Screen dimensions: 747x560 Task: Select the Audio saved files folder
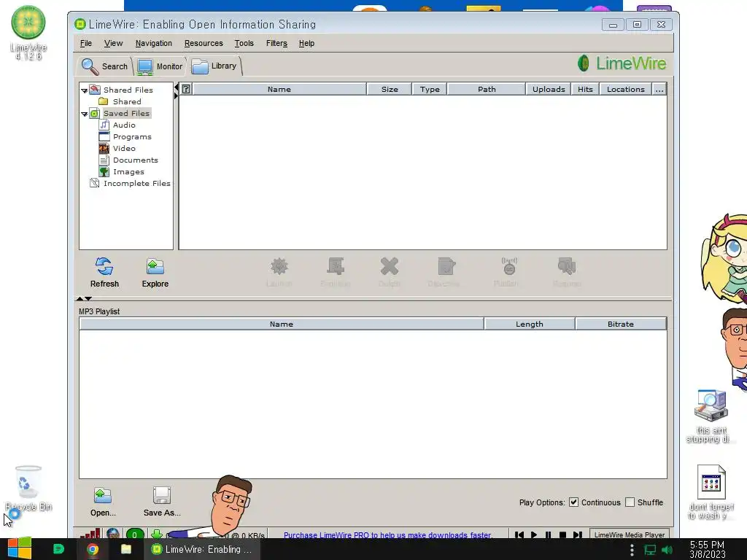[x=117, y=125]
